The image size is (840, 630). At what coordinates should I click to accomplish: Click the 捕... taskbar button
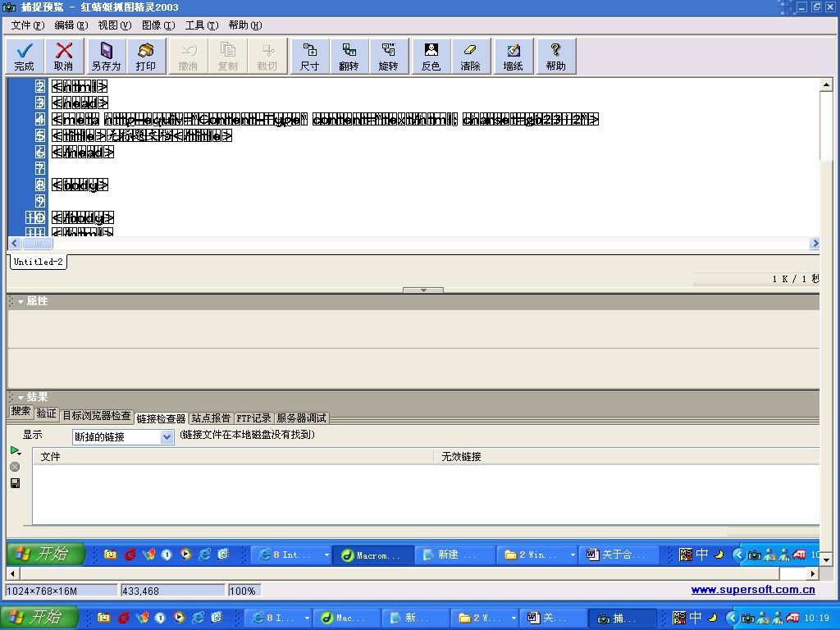(627, 618)
